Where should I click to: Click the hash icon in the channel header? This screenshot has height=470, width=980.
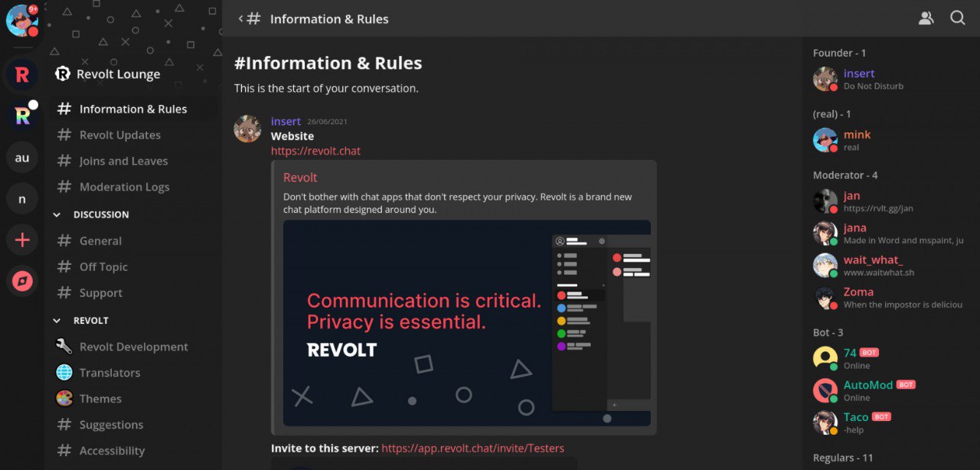pos(253,18)
